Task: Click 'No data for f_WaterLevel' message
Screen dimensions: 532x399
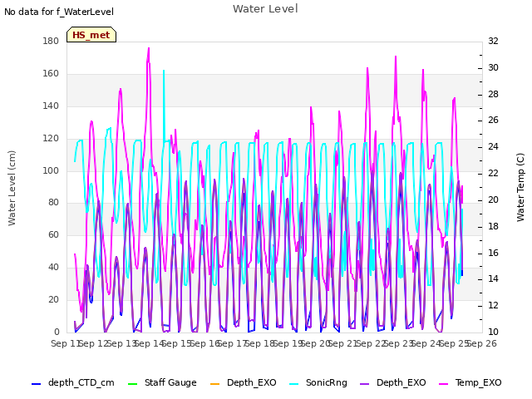Action: [x=59, y=12]
